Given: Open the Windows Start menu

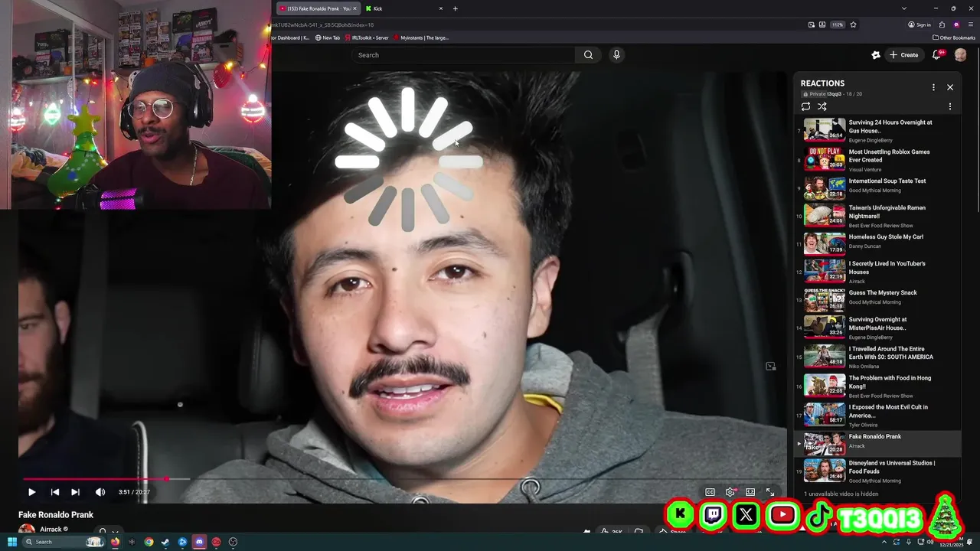Looking at the screenshot, I should 12,542.
